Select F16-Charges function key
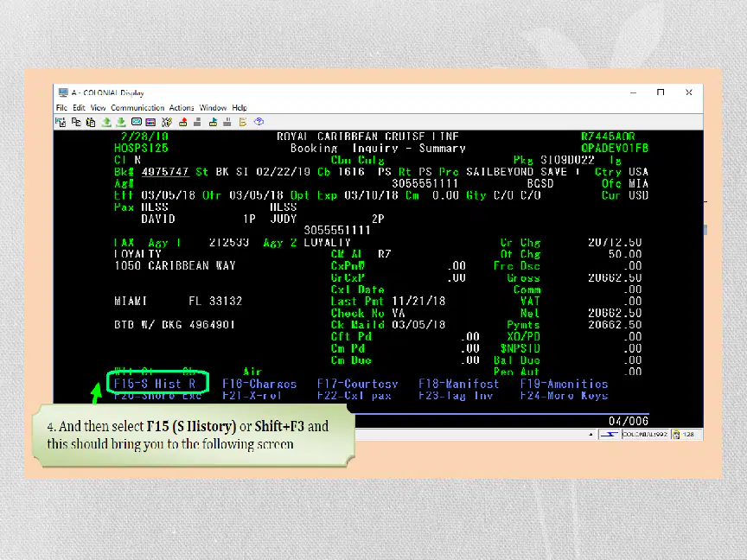 point(259,384)
